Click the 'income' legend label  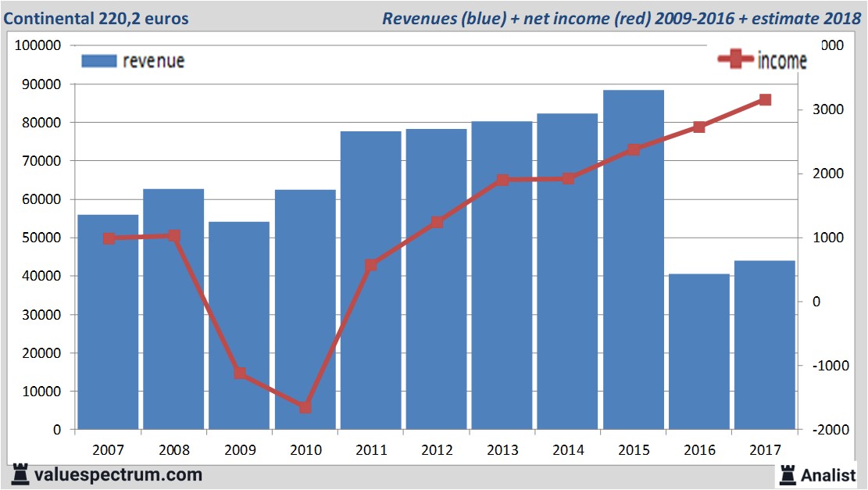(781, 60)
